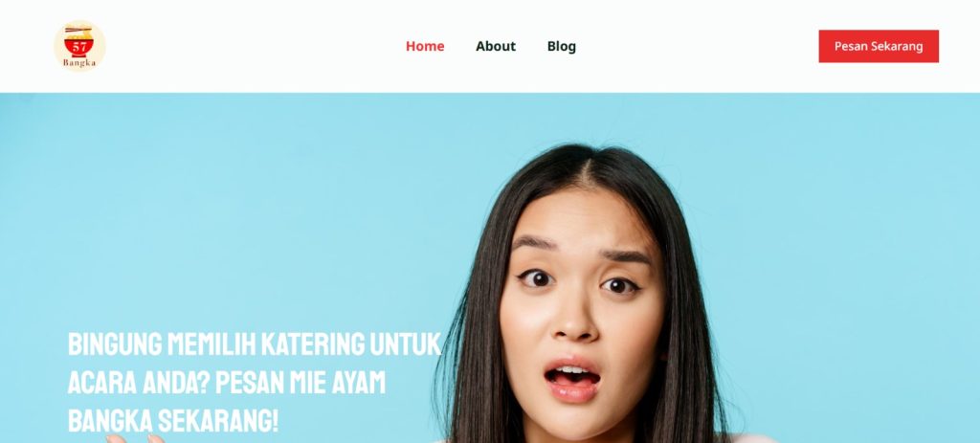
Task: Open the Blog page
Action: click(561, 46)
